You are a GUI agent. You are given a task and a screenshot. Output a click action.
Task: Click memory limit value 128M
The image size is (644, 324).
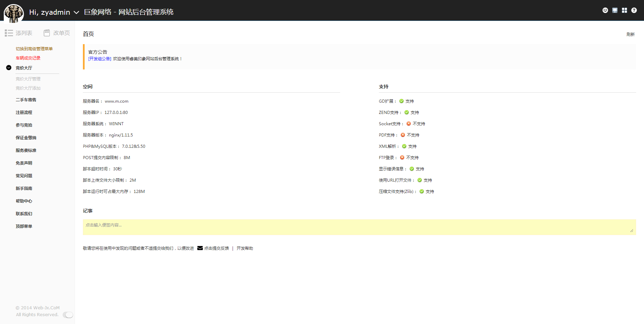pos(139,192)
